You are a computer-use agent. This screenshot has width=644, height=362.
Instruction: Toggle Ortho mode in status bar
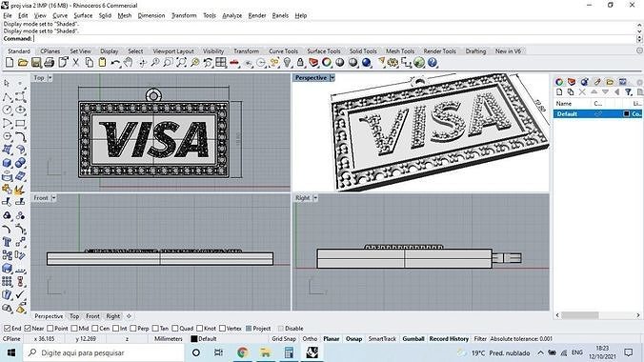pyautogui.click(x=310, y=339)
